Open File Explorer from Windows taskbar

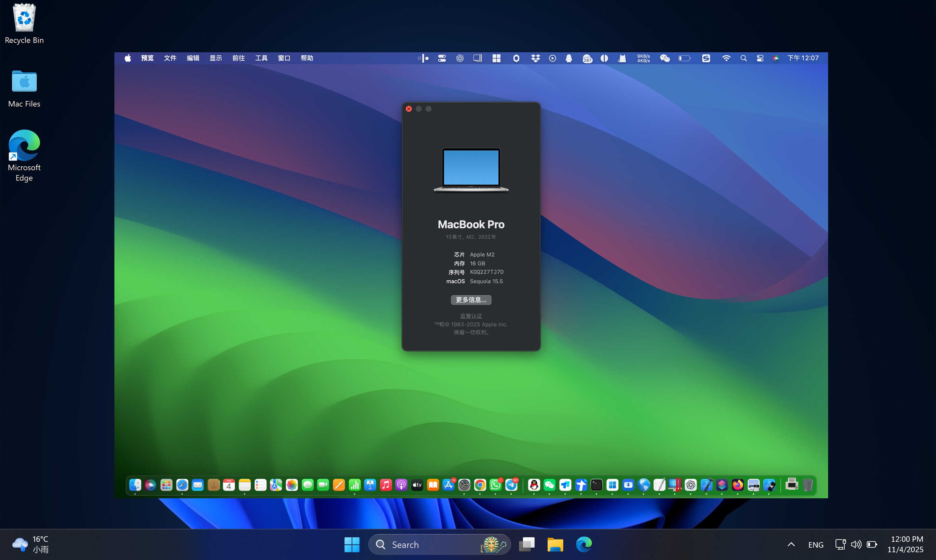pyautogui.click(x=555, y=544)
